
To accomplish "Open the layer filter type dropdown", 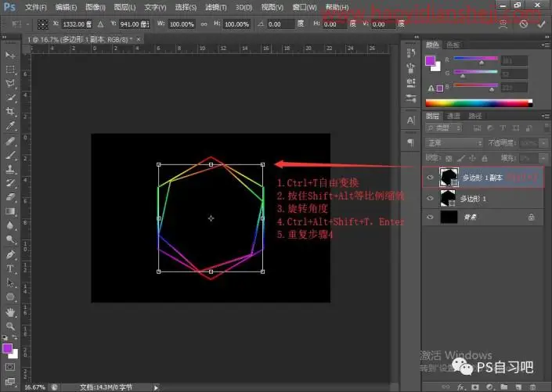I will click(x=444, y=128).
